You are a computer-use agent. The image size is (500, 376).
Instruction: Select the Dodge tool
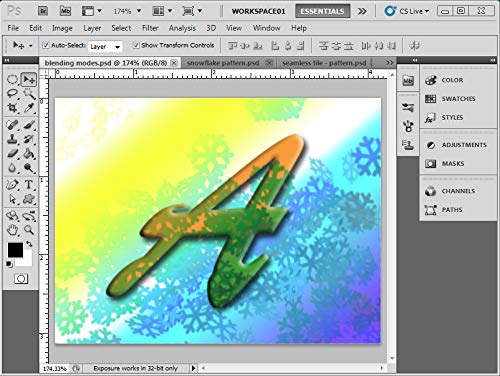click(29, 168)
